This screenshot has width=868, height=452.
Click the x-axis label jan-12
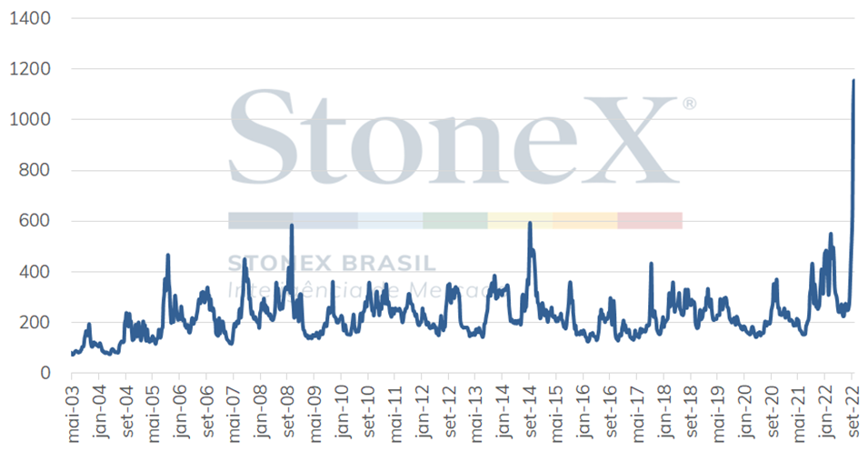pos(425,412)
